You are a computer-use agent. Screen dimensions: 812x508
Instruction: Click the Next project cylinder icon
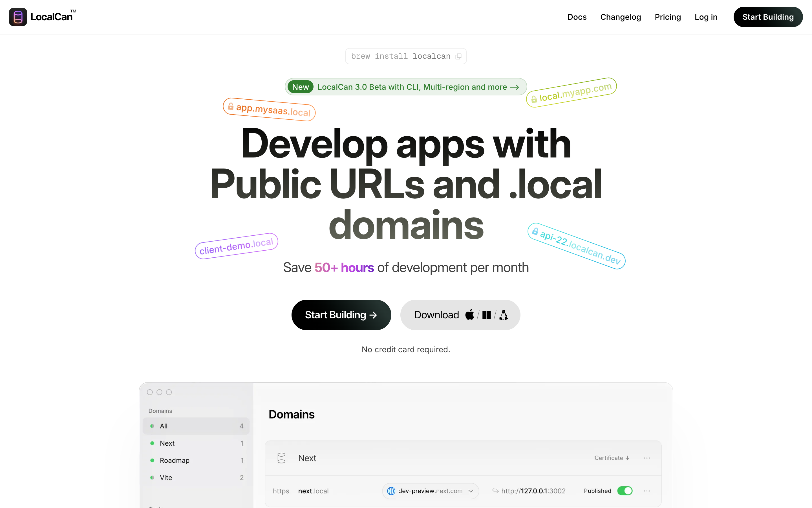tap(281, 458)
